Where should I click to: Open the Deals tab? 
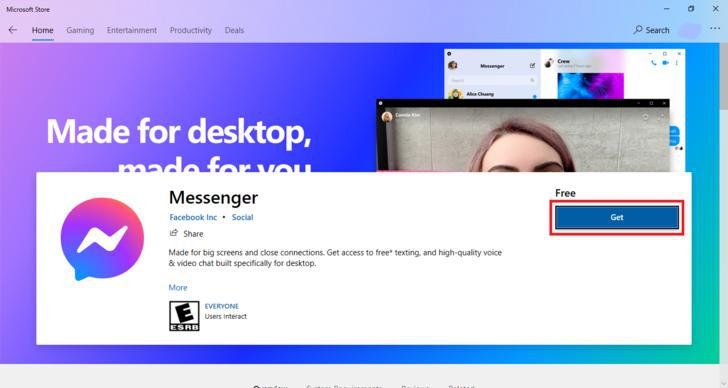[234, 30]
